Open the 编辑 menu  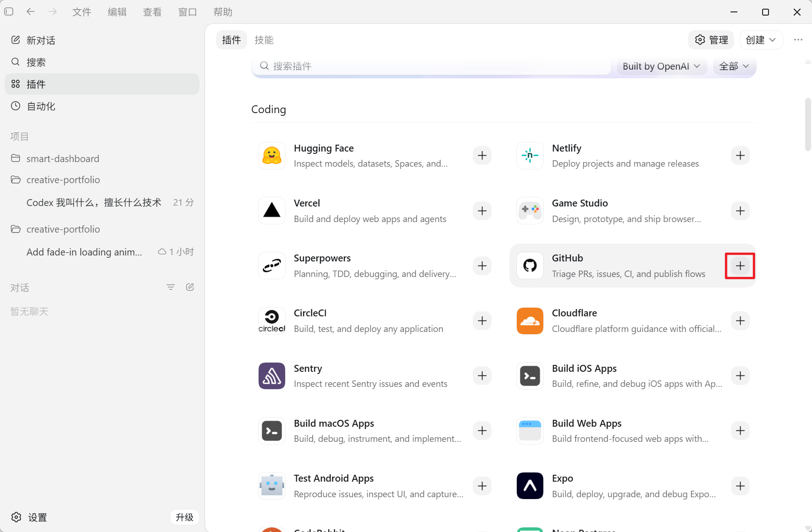tap(117, 12)
